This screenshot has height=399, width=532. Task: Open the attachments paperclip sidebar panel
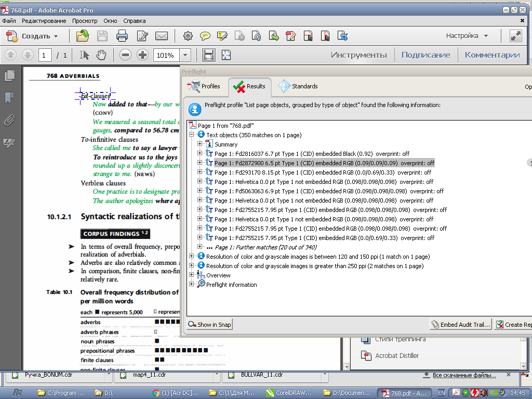click(9, 120)
